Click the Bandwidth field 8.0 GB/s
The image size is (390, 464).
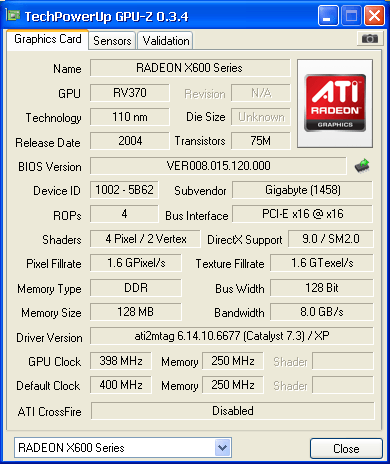pyautogui.click(x=322, y=312)
